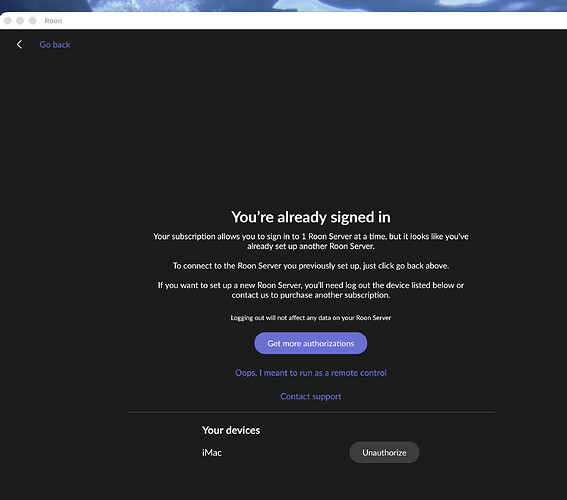The image size is (567, 500).
Task: Unauthorize the iMac device
Action: coord(384,452)
